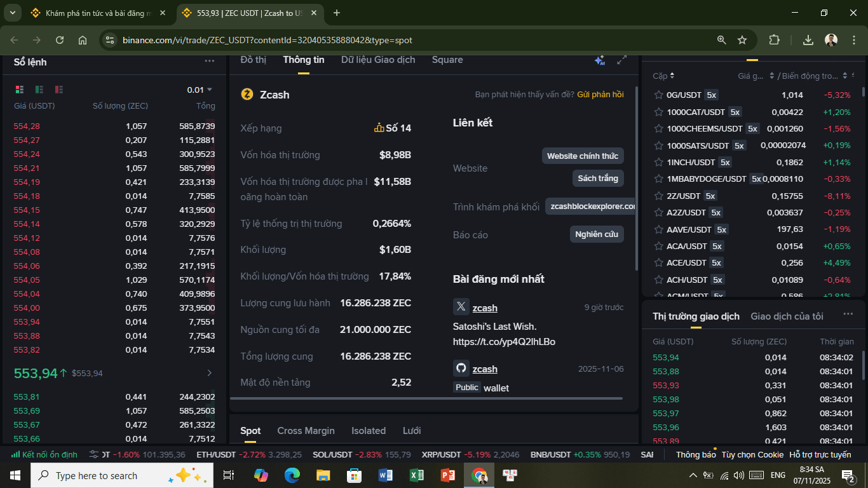Favorite the 0G/USDT pair
The height and width of the screenshot is (488, 868).
pos(659,95)
